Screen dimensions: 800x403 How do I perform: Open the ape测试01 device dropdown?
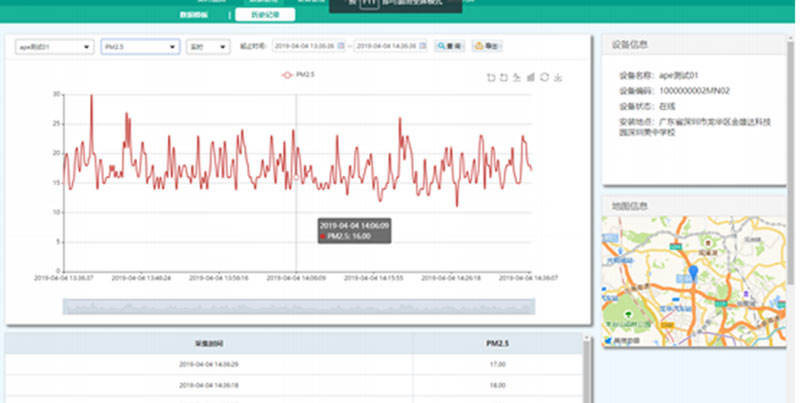click(55, 46)
